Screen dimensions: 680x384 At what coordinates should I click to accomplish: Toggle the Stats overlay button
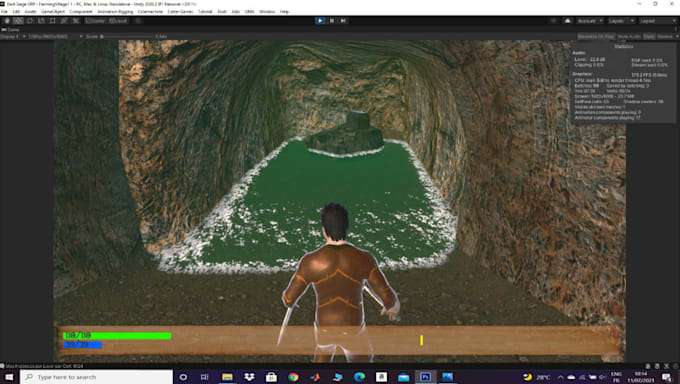pyautogui.click(x=649, y=37)
